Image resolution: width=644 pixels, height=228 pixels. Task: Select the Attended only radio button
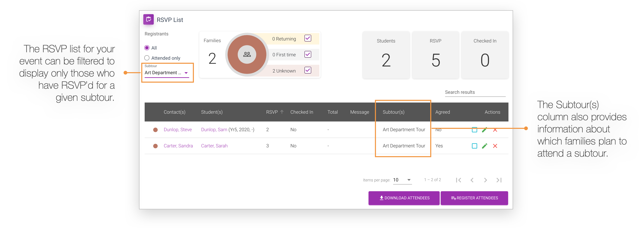pyautogui.click(x=147, y=58)
